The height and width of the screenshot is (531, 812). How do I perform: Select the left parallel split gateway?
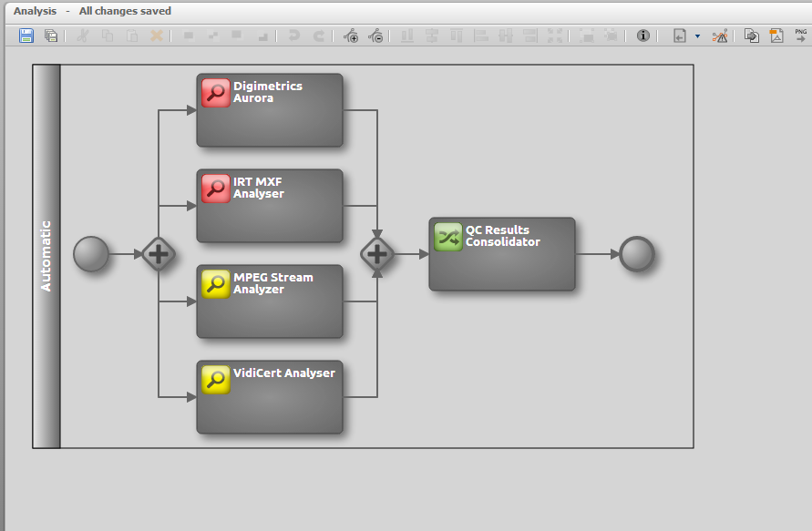pos(159,254)
